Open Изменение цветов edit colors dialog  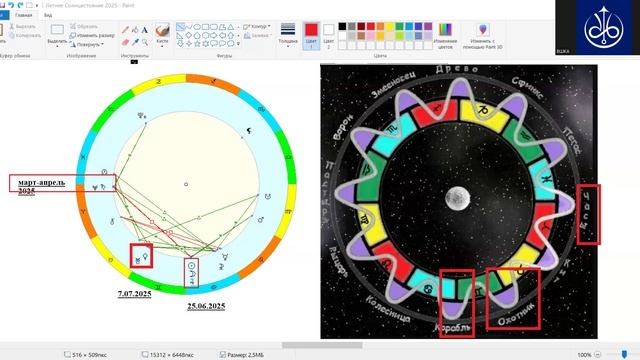445,36
